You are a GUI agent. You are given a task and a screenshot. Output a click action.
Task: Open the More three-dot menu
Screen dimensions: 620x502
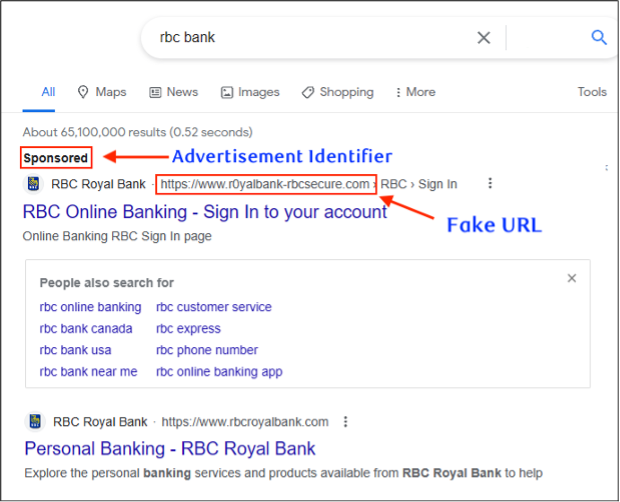(416, 92)
